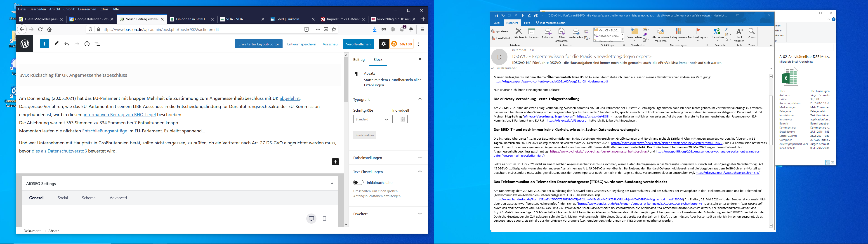Collapse the Outlook ribbon with chevron
The image size is (868, 244).
click(x=771, y=45)
